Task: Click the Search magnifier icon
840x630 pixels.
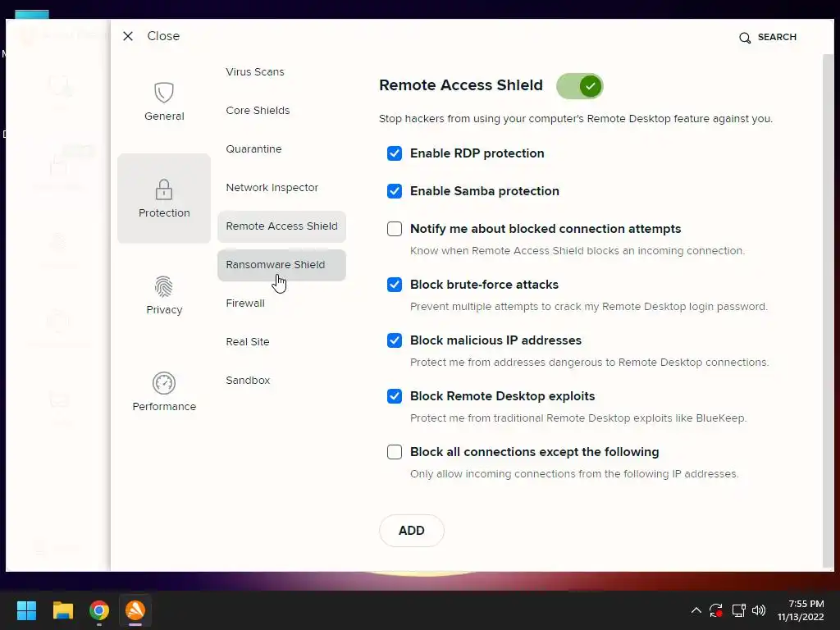Action: (745, 38)
